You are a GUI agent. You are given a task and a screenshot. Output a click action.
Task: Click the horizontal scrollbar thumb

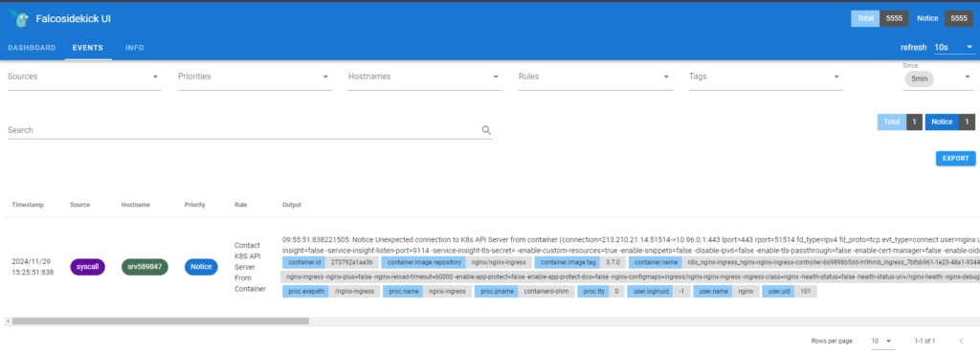[x=160, y=321]
